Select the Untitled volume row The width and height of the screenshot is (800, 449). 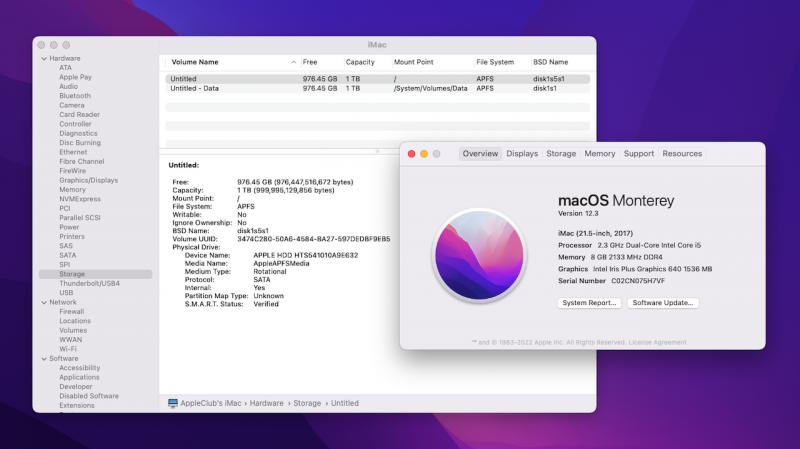pos(378,79)
